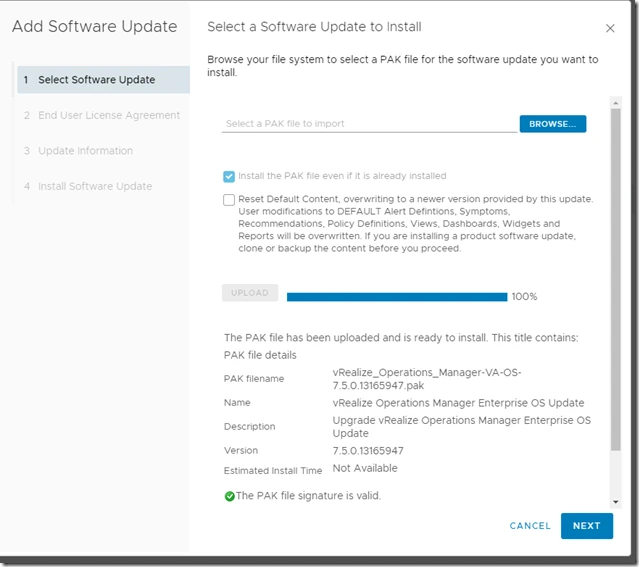Screen dimensions: 639x567
Task: Click the PAK filename label
Action: pyautogui.click(x=254, y=379)
